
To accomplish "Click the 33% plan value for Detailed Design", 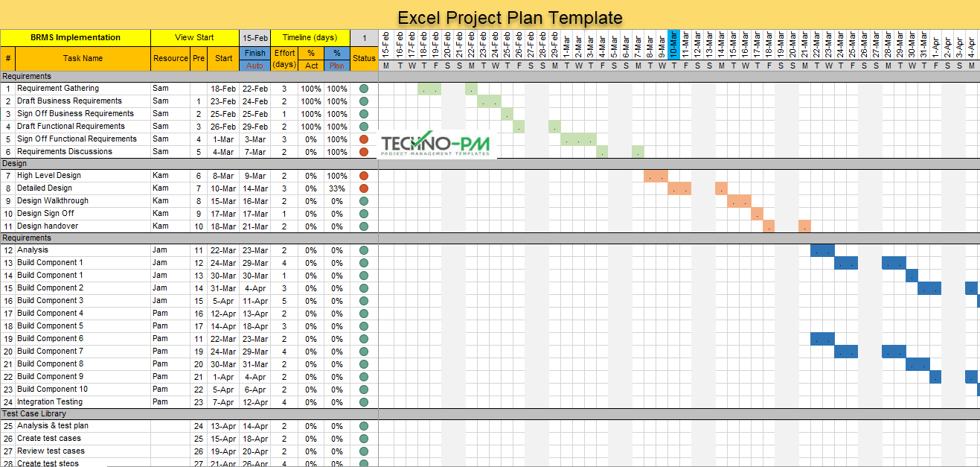I will (337, 188).
